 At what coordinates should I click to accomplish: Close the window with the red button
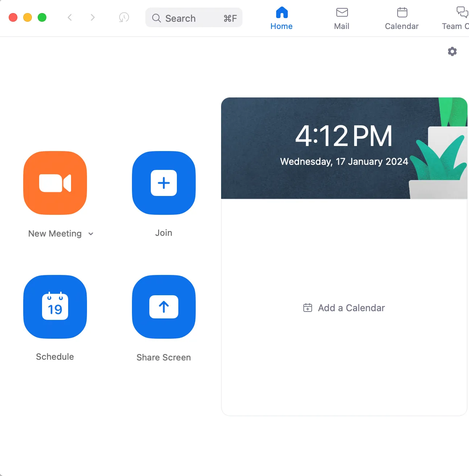(x=13, y=17)
